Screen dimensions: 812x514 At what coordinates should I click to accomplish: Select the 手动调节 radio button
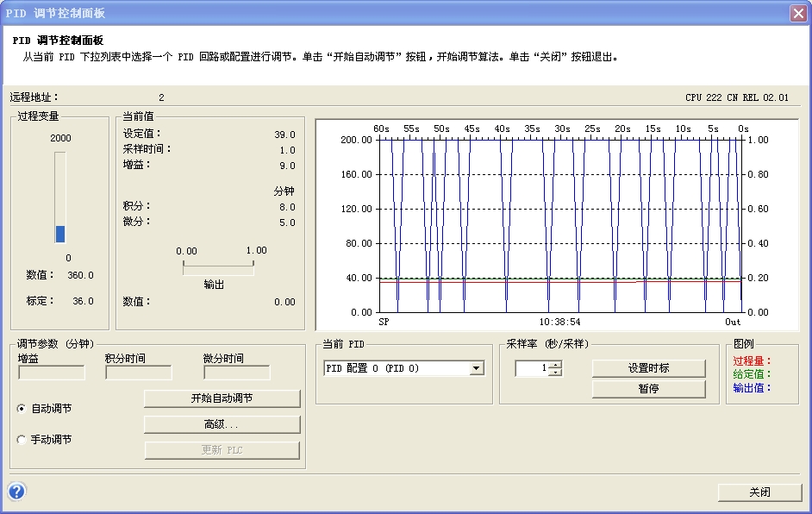click(22, 440)
